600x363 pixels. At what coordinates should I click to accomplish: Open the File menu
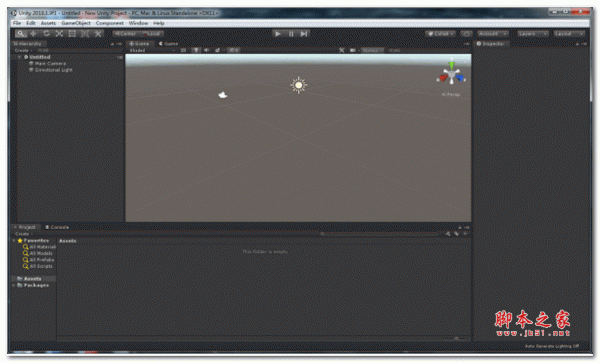point(17,23)
